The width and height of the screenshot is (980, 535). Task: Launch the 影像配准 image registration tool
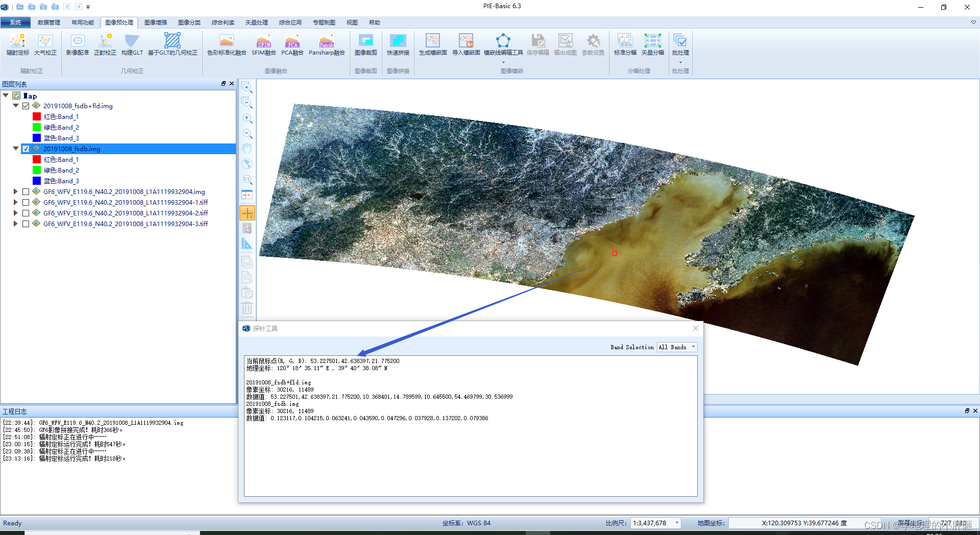click(78, 44)
